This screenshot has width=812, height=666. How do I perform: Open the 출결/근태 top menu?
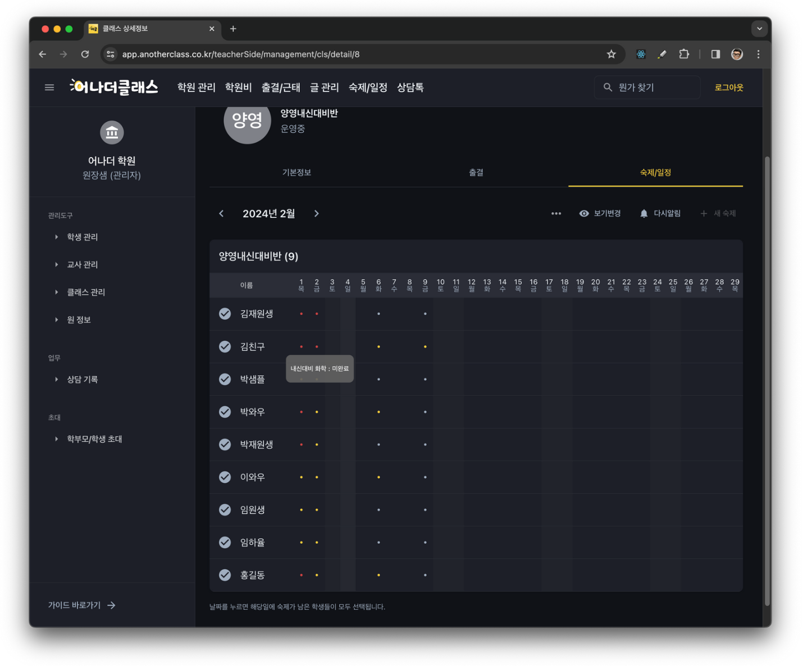(x=281, y=88)
